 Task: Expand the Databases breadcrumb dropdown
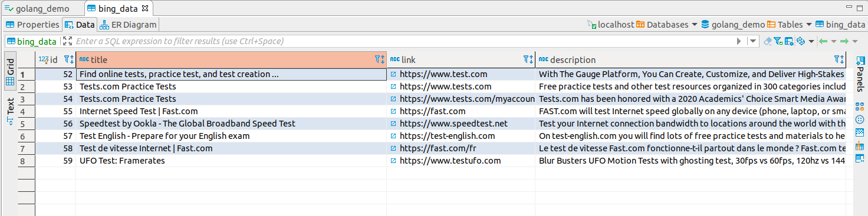click(x=695, y=25)
